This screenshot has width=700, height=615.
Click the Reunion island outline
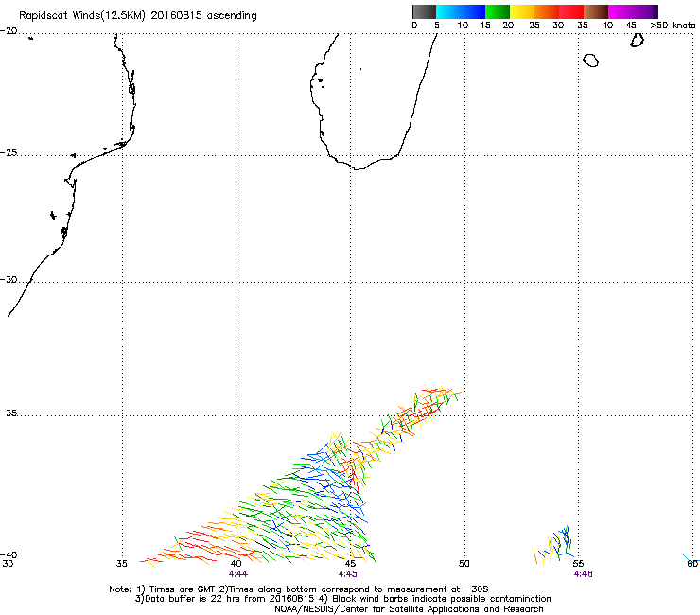[x=590, y=61]
